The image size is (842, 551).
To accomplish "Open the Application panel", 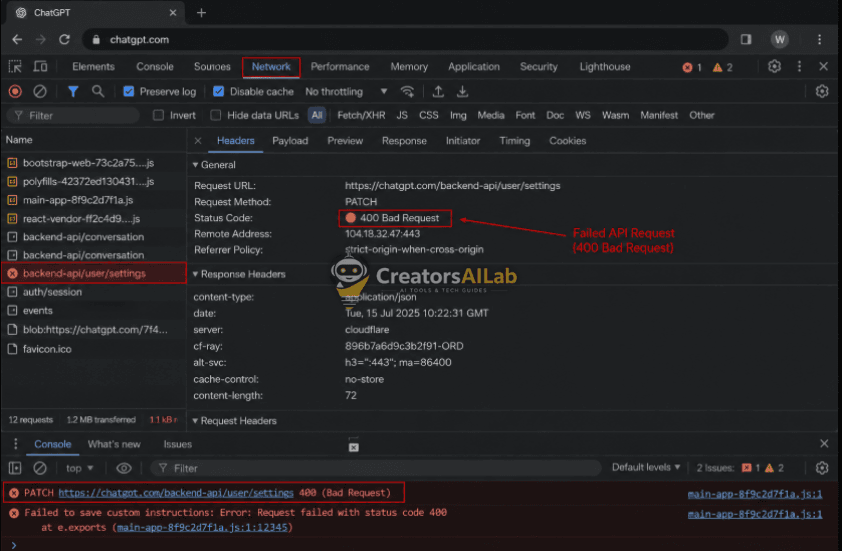I will point(474,67).
